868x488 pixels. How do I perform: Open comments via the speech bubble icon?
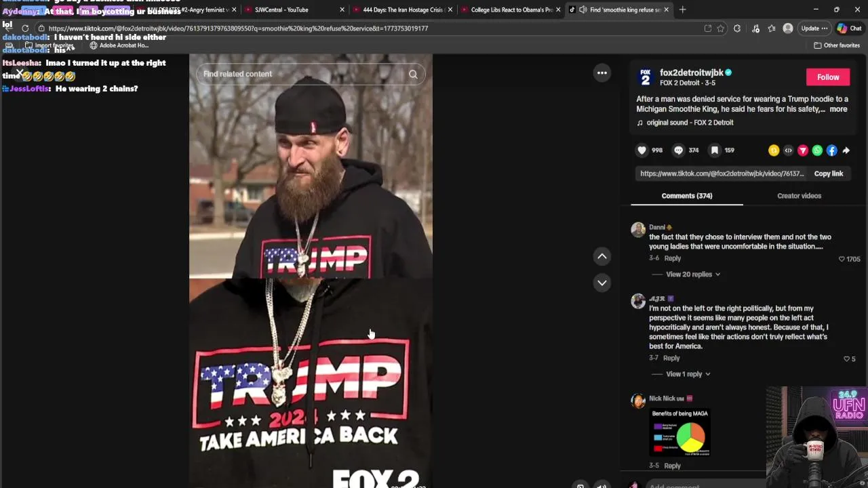tap(678, 150)
